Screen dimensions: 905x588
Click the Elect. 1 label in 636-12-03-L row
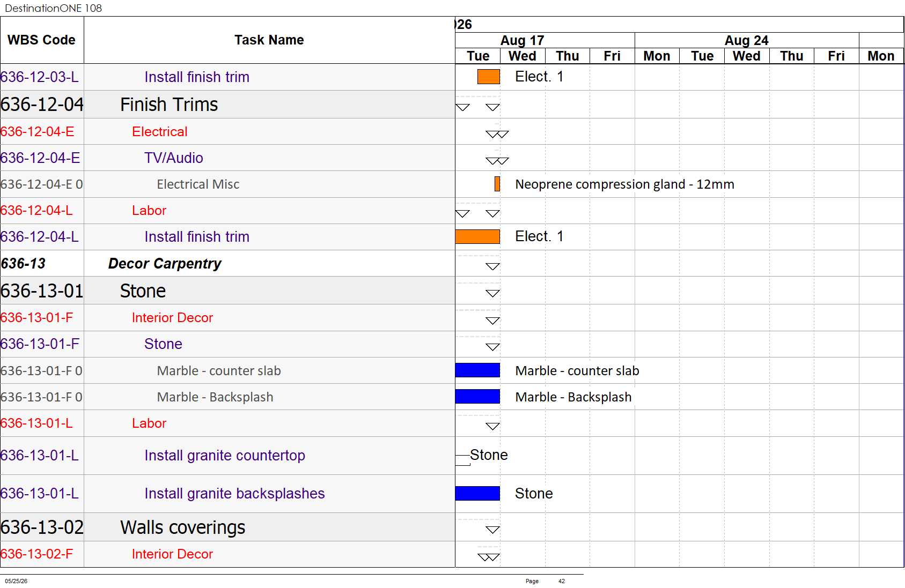[539, 77]
